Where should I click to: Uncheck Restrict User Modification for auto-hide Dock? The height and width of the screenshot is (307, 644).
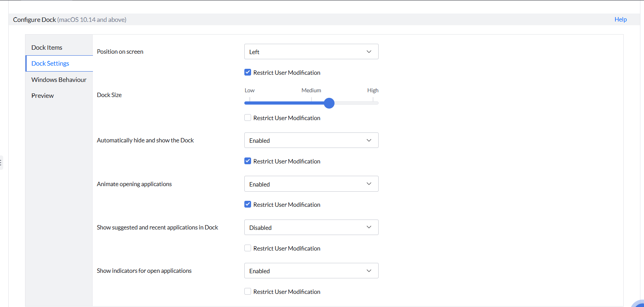point(248,161)
